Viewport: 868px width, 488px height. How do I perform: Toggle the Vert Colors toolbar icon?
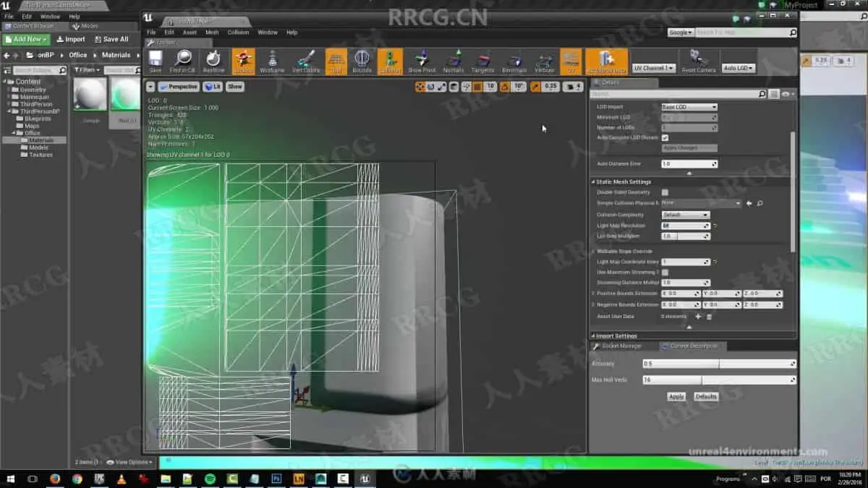(306, 61)
